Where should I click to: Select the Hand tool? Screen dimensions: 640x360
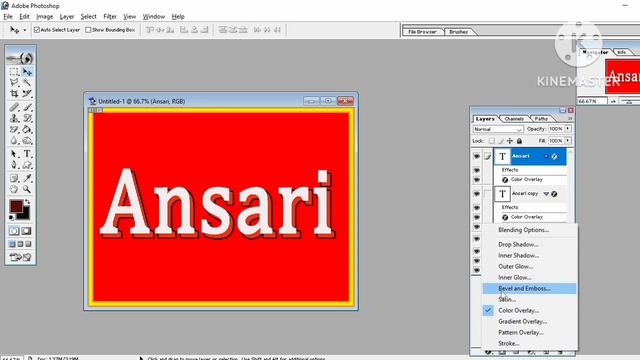pyautogui.click(x=14, y=189)
